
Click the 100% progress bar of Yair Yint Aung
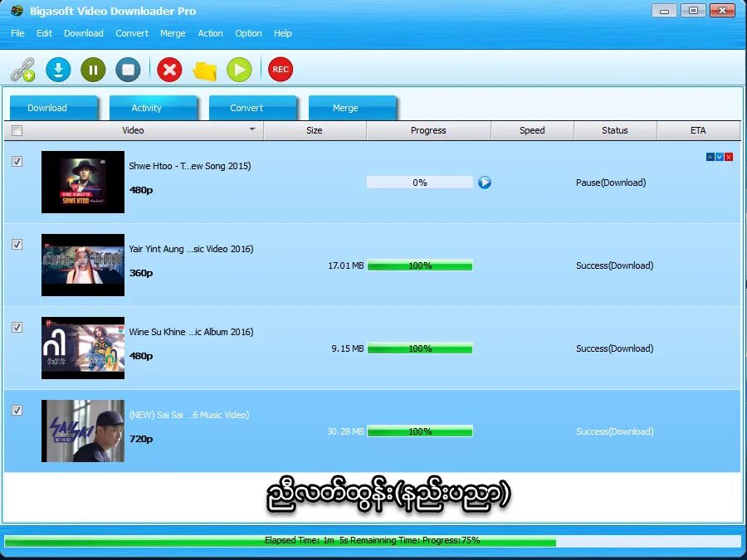click(420, 265)
